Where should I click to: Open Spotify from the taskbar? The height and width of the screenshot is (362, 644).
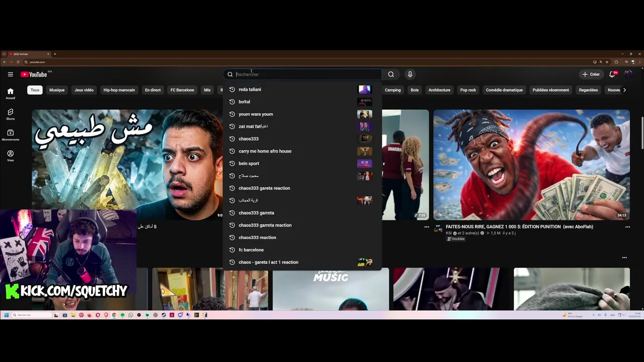(122, 315)
